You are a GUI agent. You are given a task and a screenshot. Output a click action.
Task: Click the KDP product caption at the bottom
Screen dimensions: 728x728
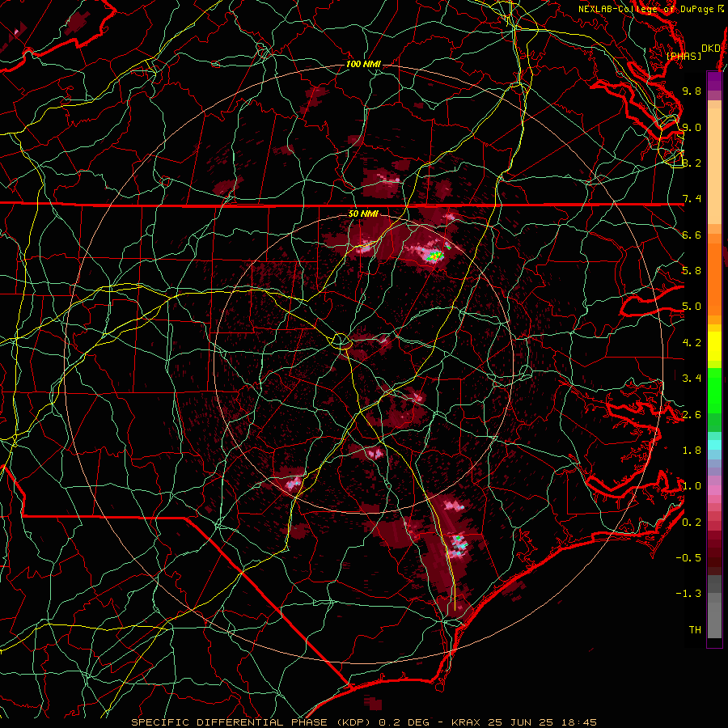(364, 722)
